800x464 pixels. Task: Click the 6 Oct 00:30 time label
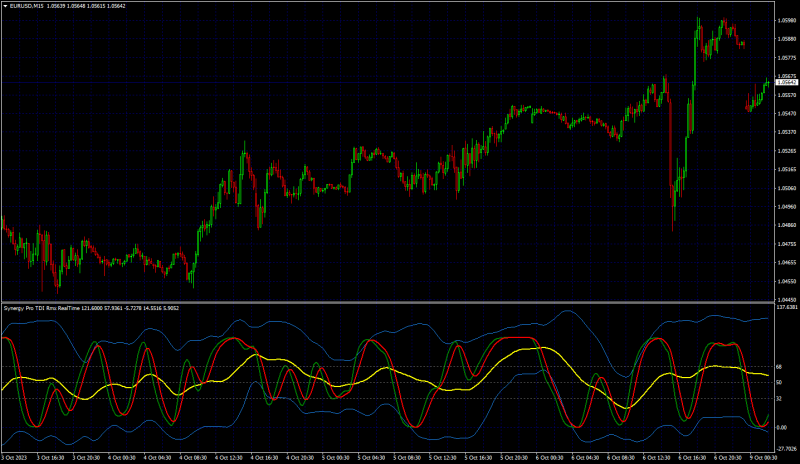click(550, 458)
